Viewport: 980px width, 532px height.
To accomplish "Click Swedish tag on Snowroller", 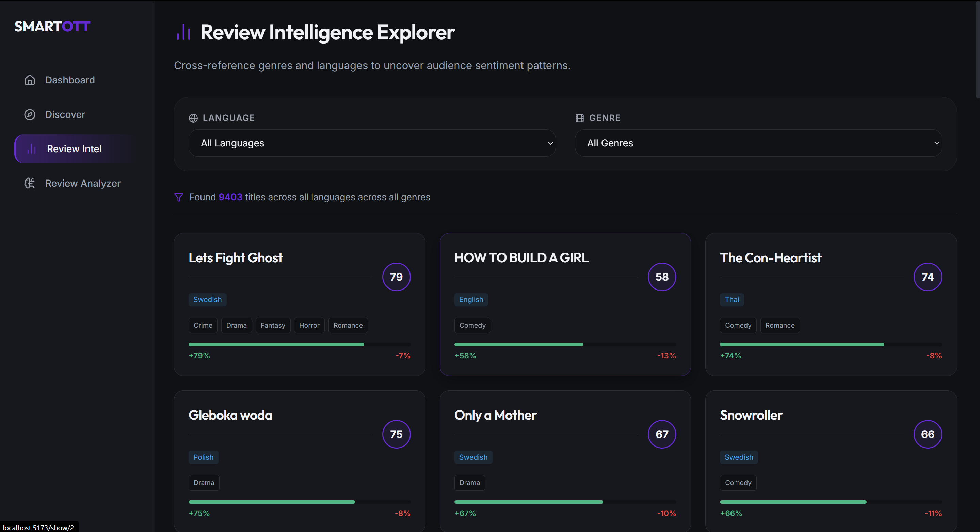I will coord(738,457).
